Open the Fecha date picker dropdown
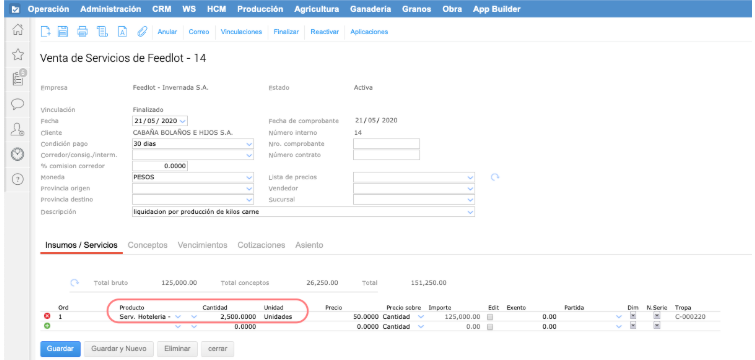Viewport: 755px width, 360px height. click(182, 121)
